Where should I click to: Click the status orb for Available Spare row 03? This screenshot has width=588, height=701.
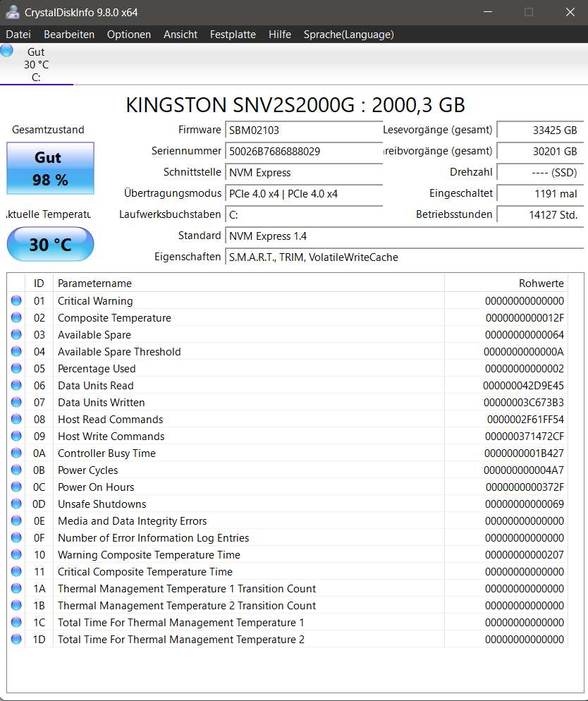[x=16, y=334]
